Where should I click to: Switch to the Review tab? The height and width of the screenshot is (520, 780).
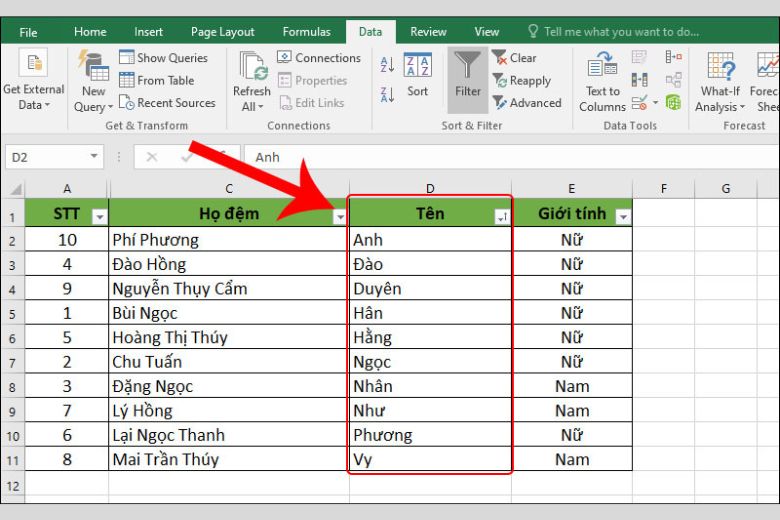[x=428, y=32]
